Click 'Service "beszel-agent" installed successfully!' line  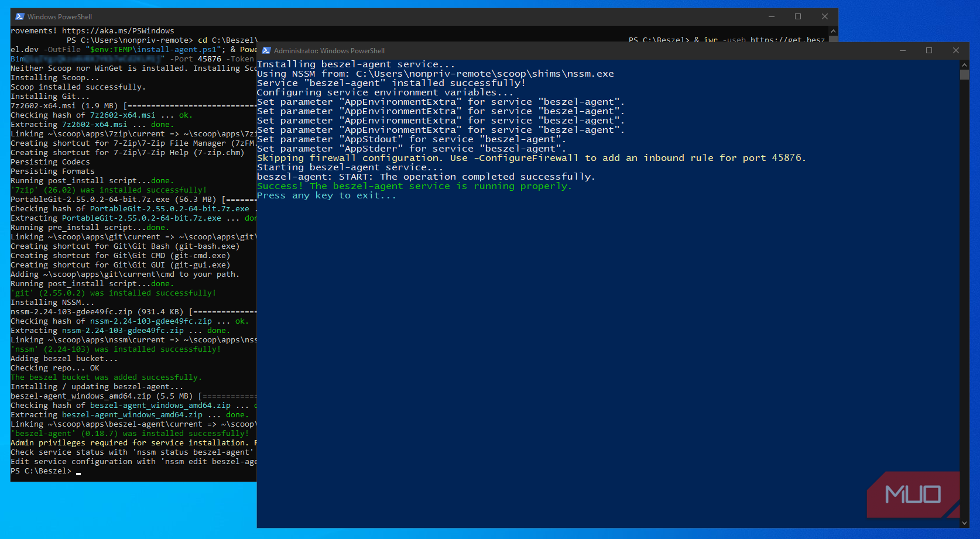pyautogui.click(x=391, y=83)
